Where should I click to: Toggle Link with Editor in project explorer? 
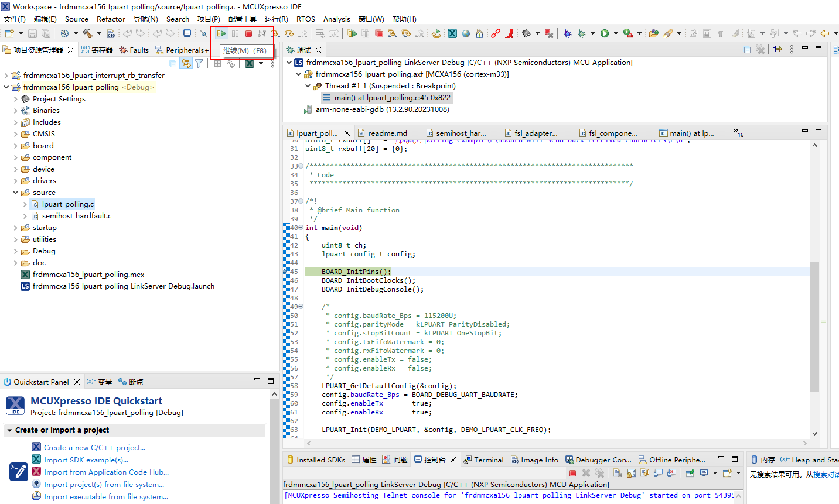(x=186, y=63)
